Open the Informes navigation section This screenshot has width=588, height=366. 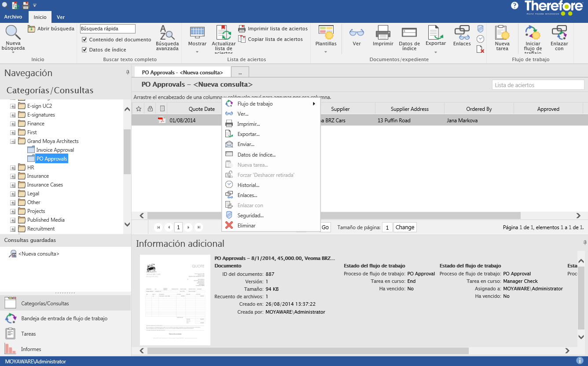pos(66,349)
